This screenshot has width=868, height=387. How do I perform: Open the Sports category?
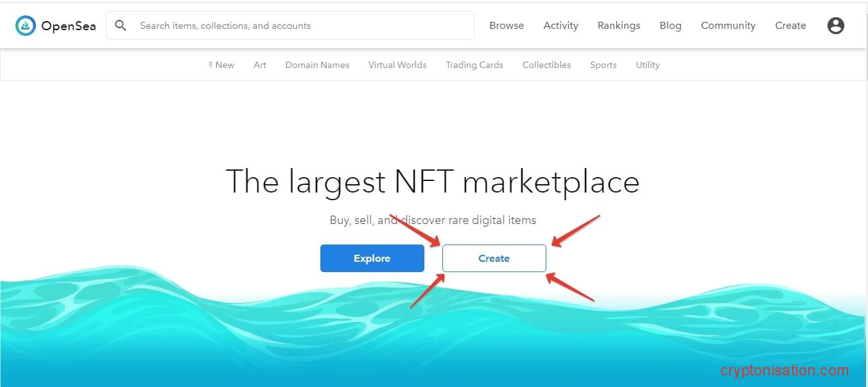[x=603, y=65]
